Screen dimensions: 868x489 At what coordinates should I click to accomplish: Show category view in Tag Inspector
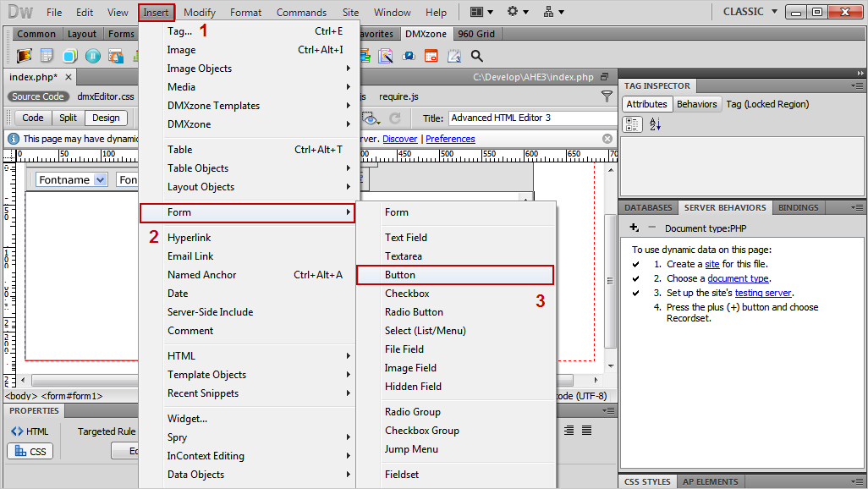(632, 124)
